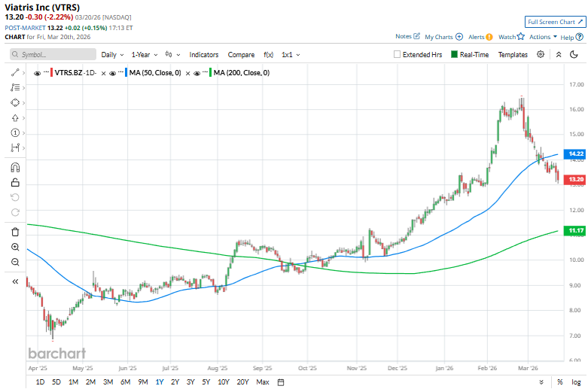Hide the MA (50, Close, 0) line

pyautogui.click(x=113, y=73)
